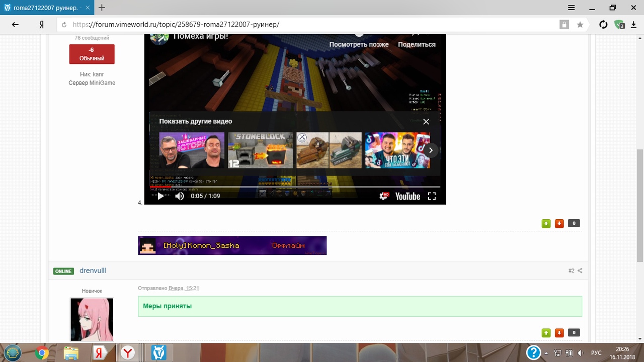Play the YouTube video
The height and width of the screenshot is (362, 644).
click(x=160, y=196)
